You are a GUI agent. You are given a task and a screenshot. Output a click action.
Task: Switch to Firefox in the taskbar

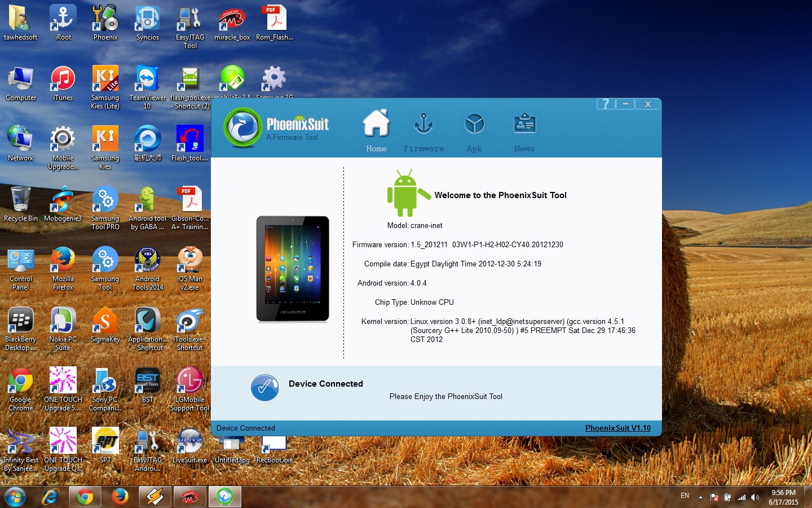120,497
